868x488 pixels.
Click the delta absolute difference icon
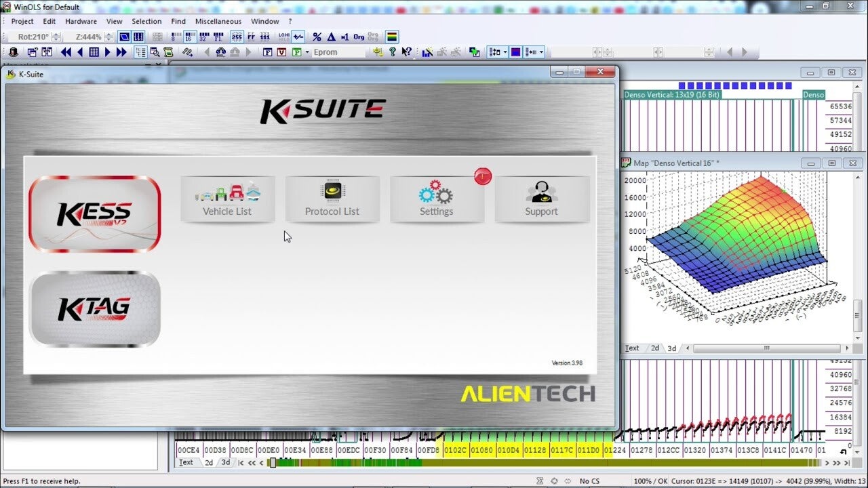coord(331,37)
